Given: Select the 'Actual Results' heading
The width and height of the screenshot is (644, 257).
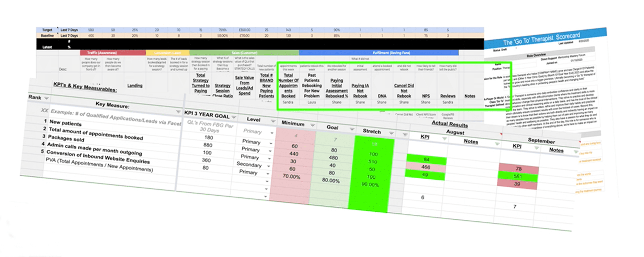Looking at the screenshot, I should point(450,124).
